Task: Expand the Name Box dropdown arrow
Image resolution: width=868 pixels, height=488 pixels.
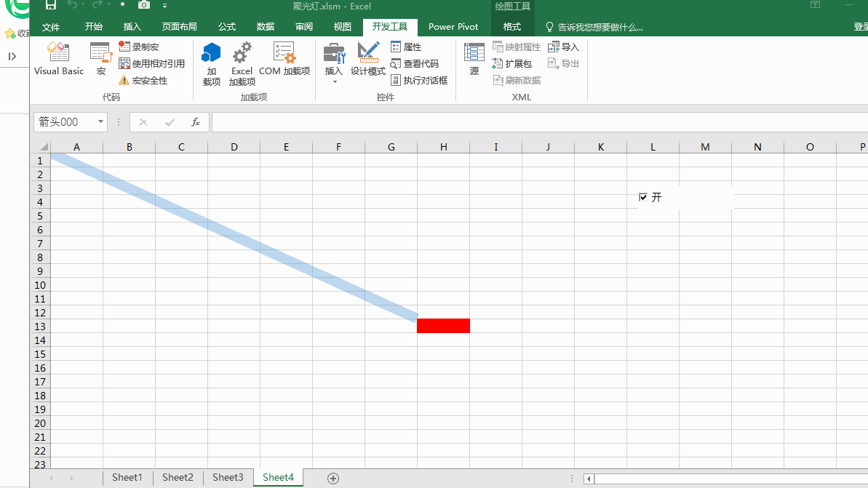Action: [x=100, y=121]
